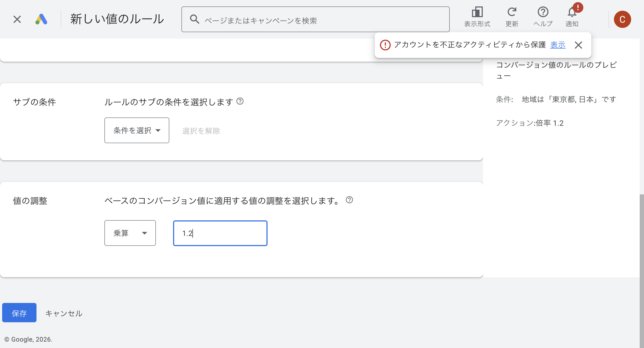Open the account avatar C

622,19
